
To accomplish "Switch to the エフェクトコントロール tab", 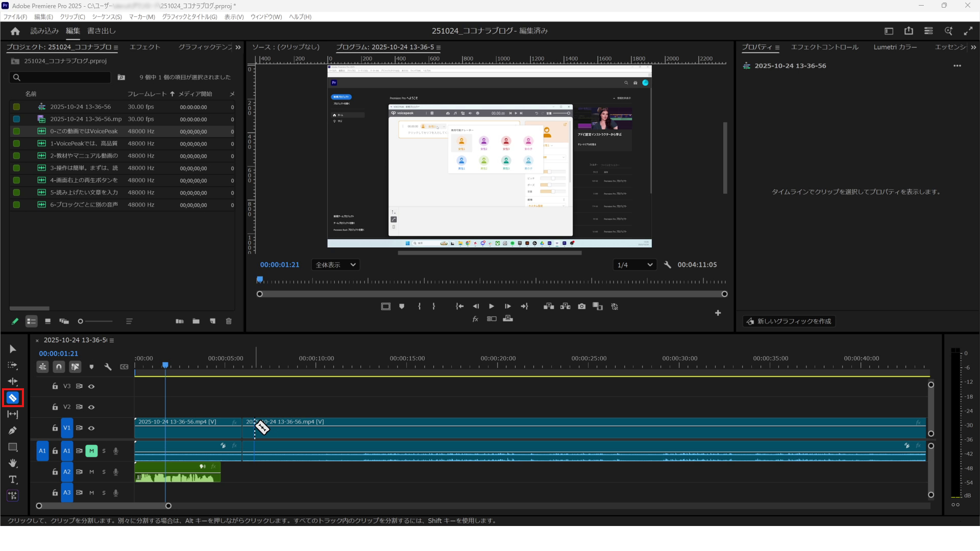I will tap(824, 47).
